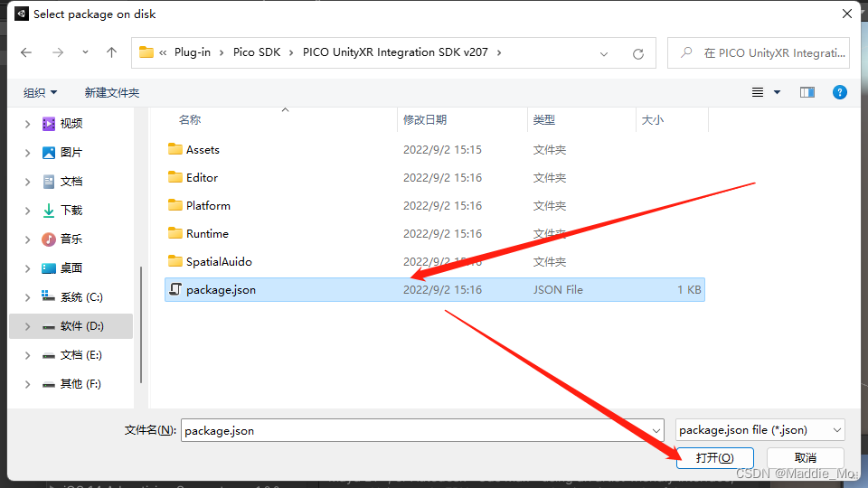The image size is (868, 488).
Task: Open the address bar history dropdown
Action: 603,53
